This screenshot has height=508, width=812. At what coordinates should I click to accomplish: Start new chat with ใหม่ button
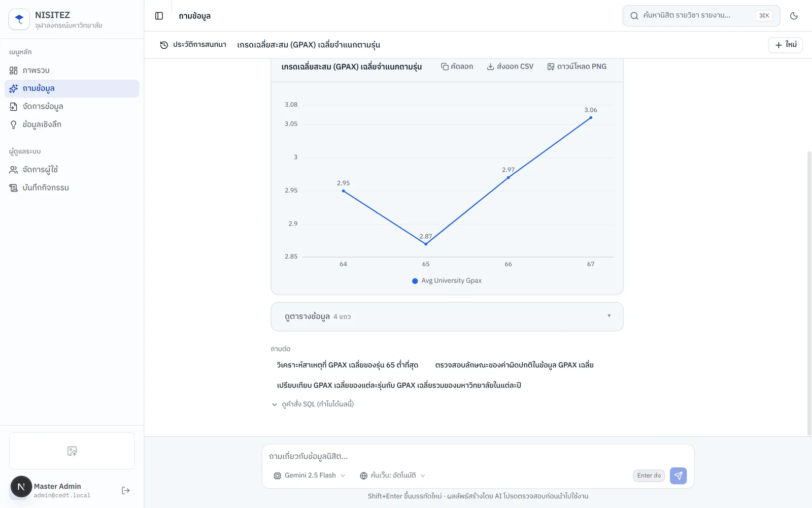pyautogui.click(x=785, y=45)
